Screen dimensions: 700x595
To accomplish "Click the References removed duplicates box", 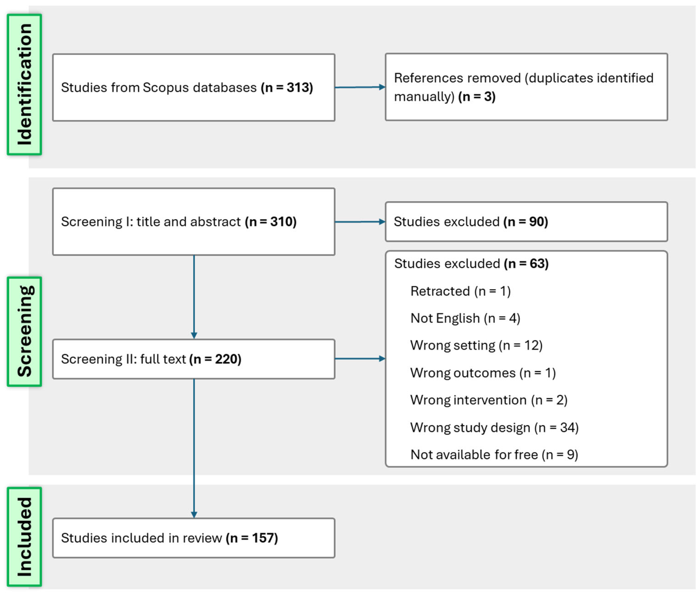I will (x=526, y=87).
